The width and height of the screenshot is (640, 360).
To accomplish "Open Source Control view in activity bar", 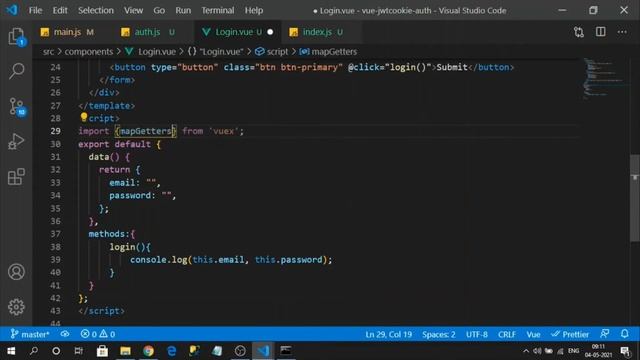I will coord(16,107).
